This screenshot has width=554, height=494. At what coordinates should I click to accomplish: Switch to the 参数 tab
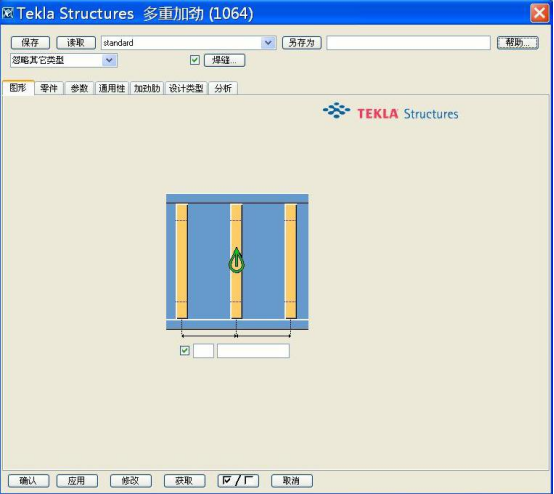click(x=79, y=88)
